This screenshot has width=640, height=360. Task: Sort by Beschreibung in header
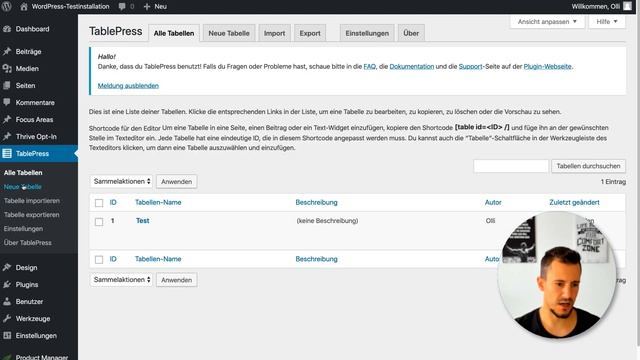click(x=316, y=202)
